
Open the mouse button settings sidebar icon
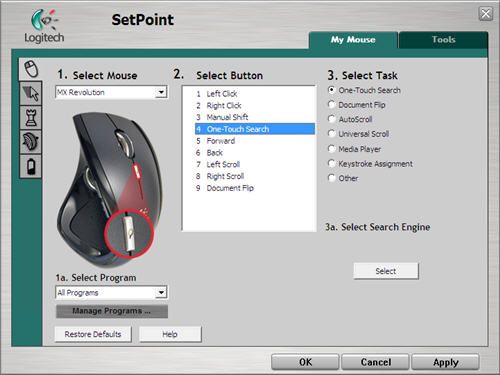point(31,69)
